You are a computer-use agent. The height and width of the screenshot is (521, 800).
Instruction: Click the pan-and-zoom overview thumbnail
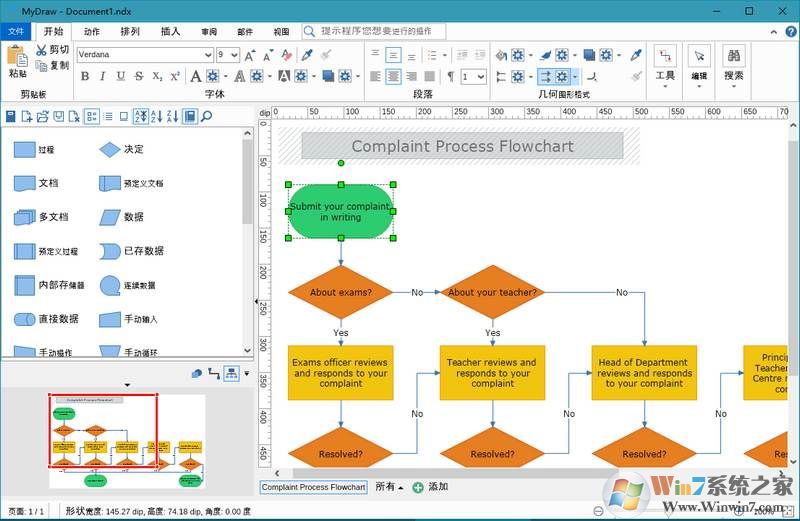(126, 440)
